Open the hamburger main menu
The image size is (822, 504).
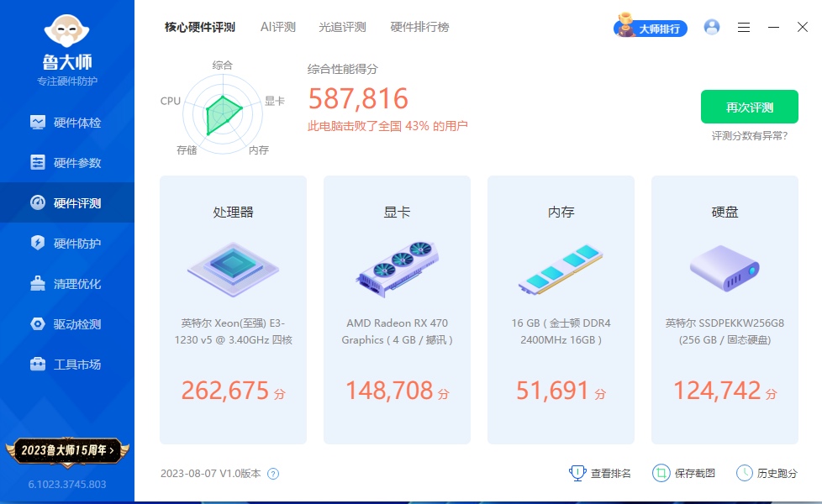click(x=744, y=27)
